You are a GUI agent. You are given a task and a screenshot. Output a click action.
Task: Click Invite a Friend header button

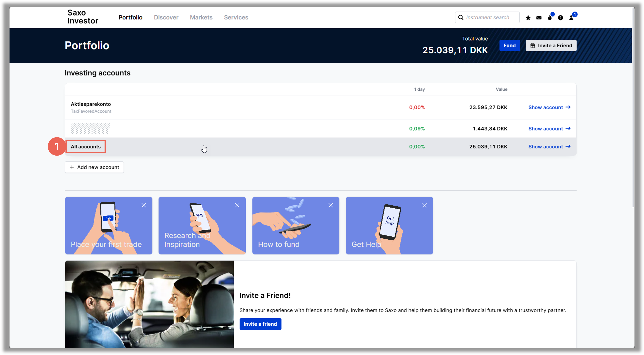click(x=551, y=45)
